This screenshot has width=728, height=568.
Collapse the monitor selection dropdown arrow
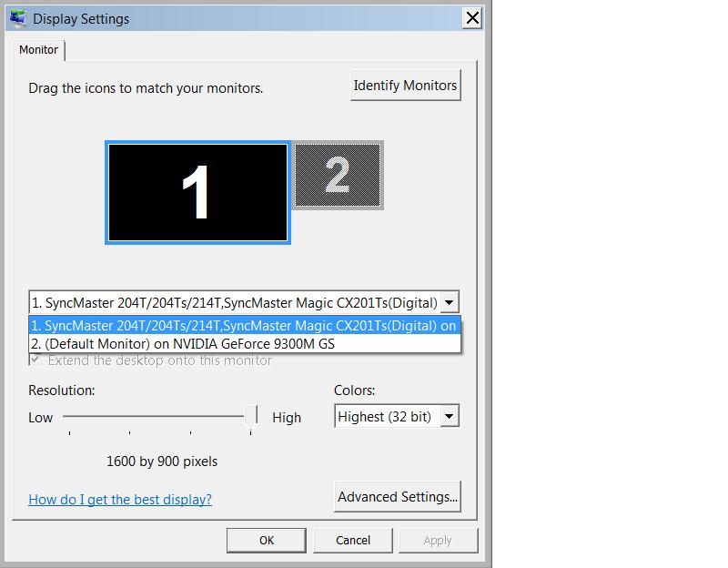click(x=449, y=303)
